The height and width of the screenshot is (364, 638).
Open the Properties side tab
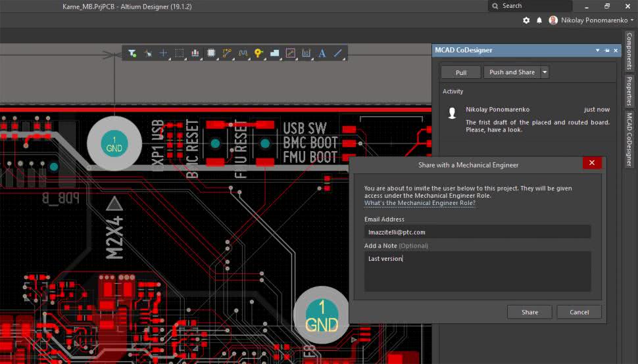click(x=629, y=91)
